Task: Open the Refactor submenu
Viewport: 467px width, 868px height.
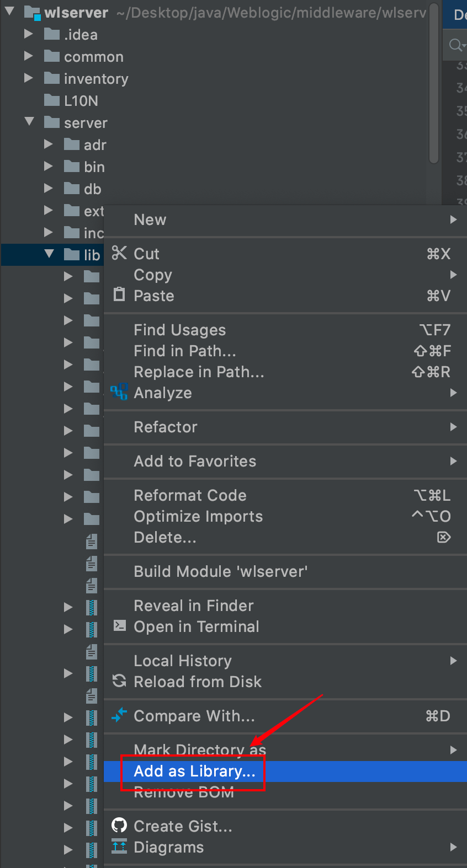Action: (166, 427)
